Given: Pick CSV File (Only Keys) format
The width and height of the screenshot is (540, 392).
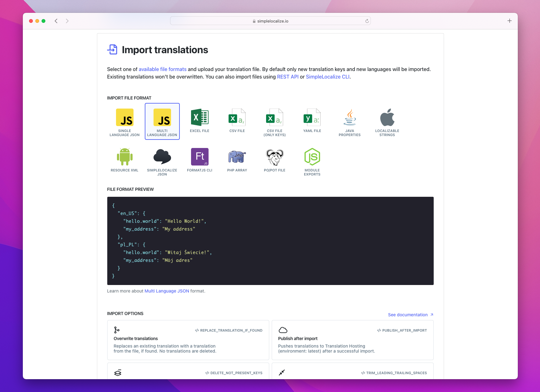Looking at the screenshot, I should 275,121.
